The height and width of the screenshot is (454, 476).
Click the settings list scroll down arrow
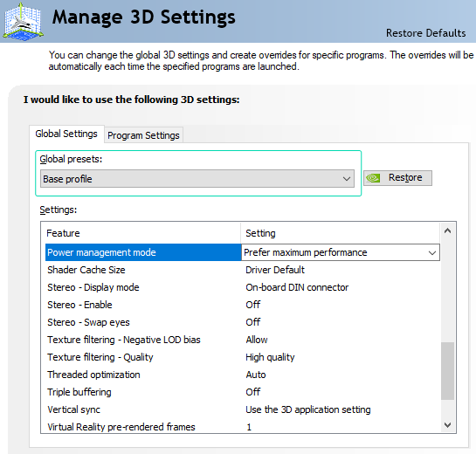[x=447, y=425]
